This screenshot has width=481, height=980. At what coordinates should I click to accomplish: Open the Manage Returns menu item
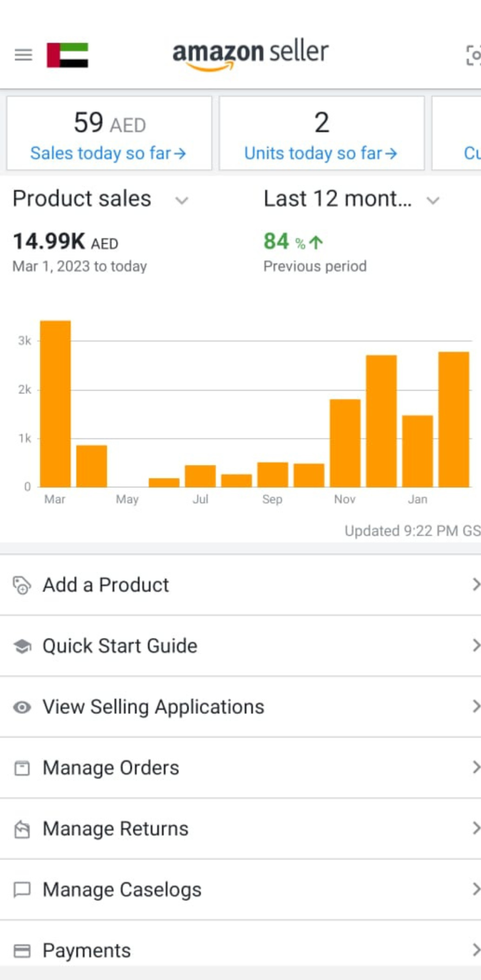point(240,829)
